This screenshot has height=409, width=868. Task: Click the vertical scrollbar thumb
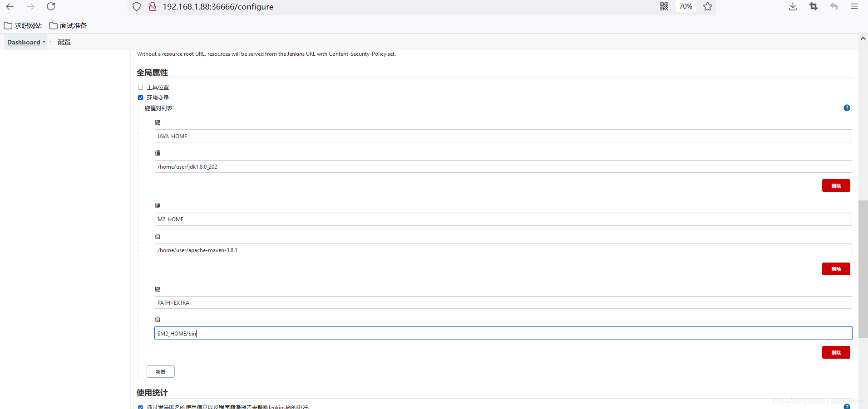(x=863, y=269)
